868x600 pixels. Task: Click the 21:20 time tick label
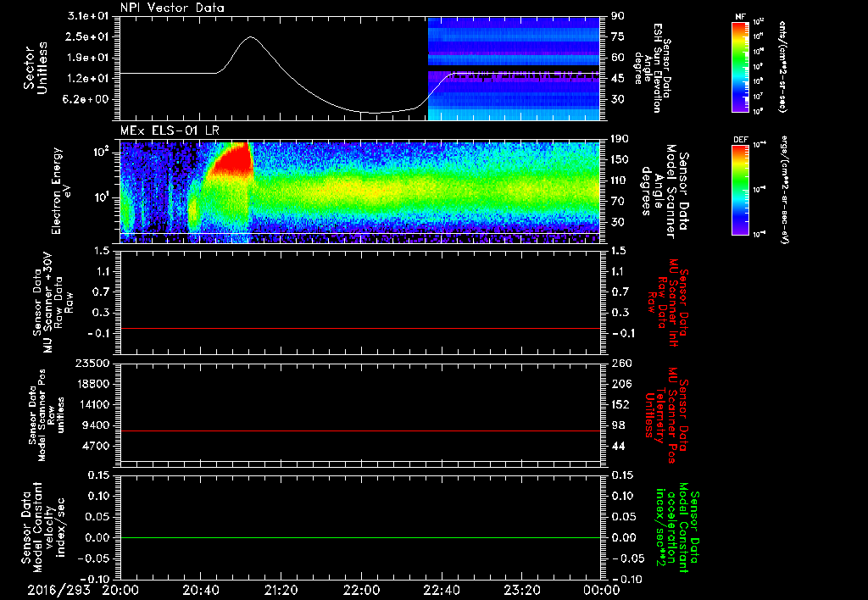[x=281, y=590]
